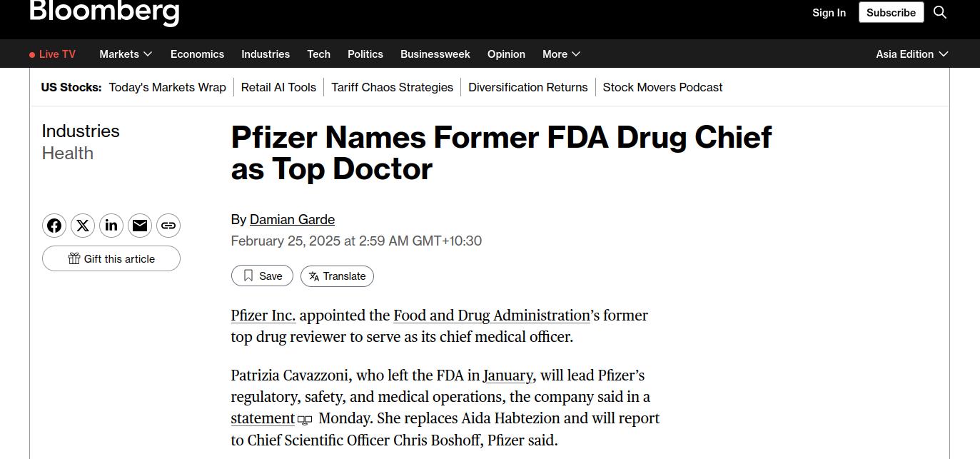Viewport: 980px width, 459px height.
Task: Open the Economics section
Action: point(197,54)
